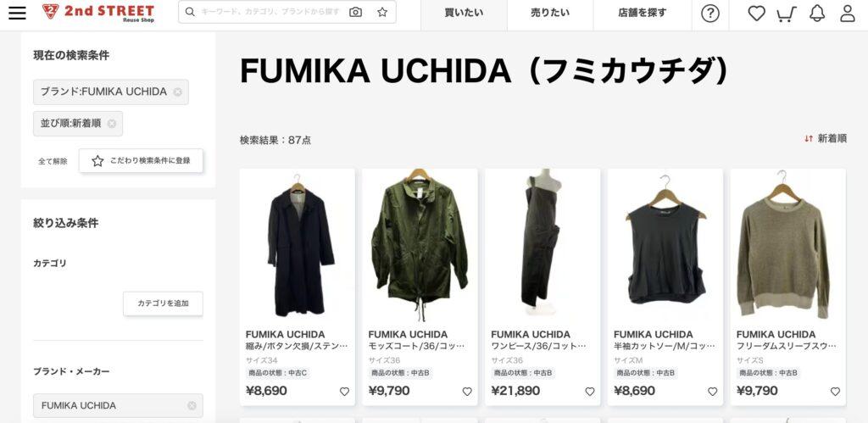Favorite the ¥21,890 dress item
Screen dimensions: 868x423
click(x=590, y=392)
